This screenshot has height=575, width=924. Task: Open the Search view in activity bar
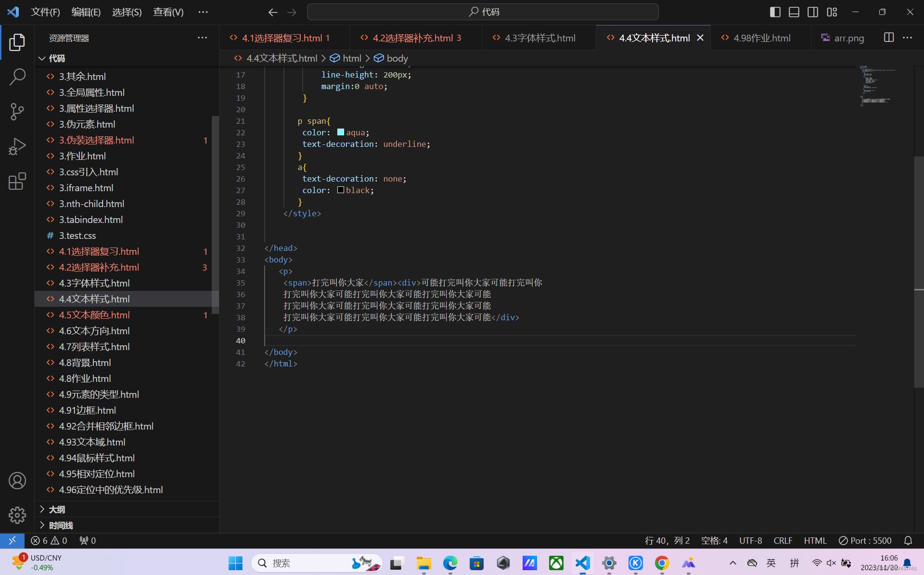(17, 77)
